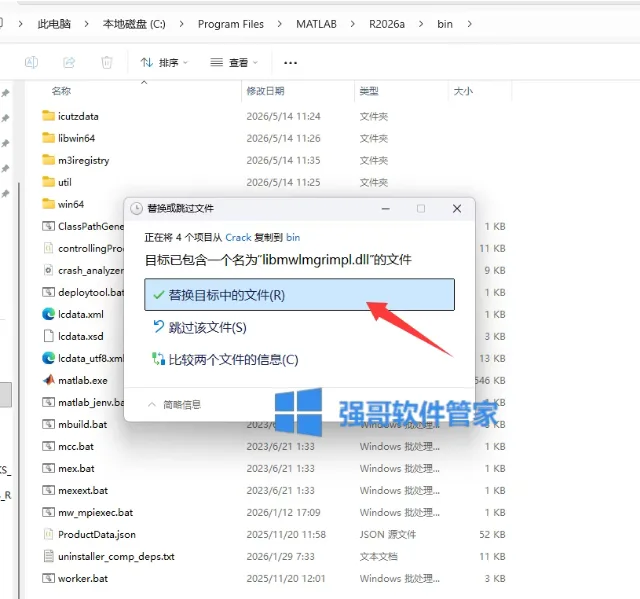
Task: Select the lcdata.xsd file icon
Action: coord(48,336)
